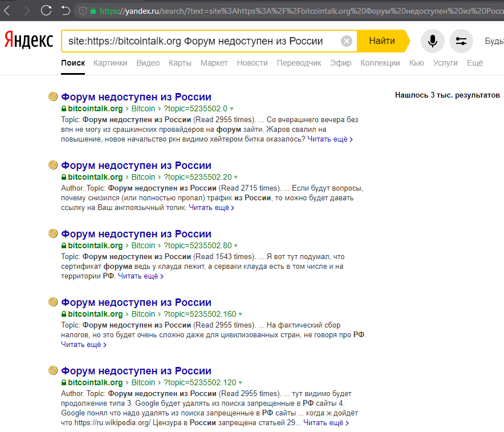The width and height of the screenshot is (504, 432).
Task: Open search settings sliders icon
Action: click(461, 41)
